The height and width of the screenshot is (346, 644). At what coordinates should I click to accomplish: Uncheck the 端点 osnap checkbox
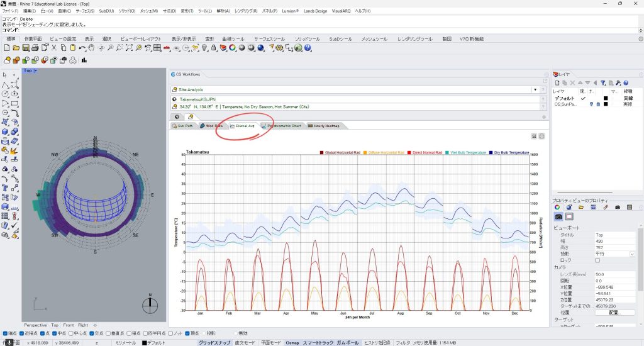(6, 333)
